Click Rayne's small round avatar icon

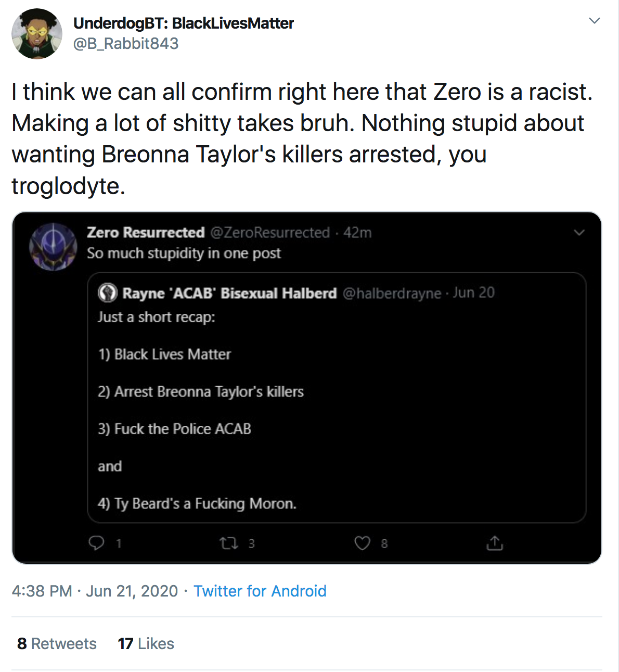108,293
